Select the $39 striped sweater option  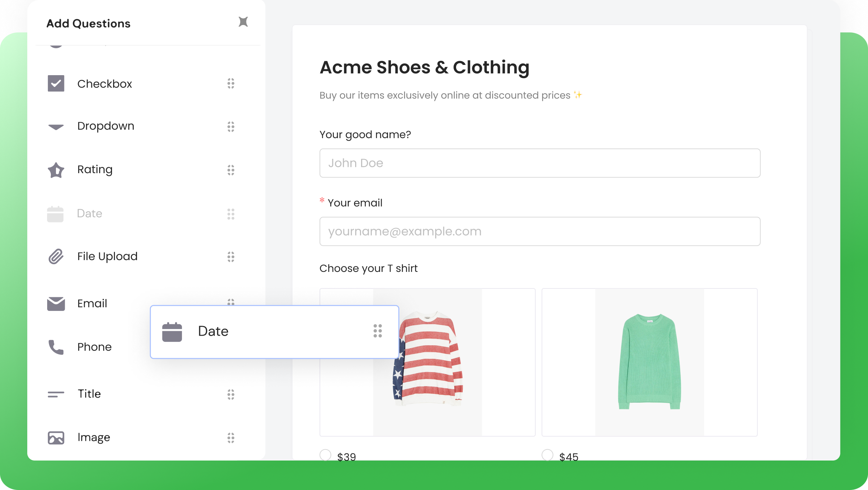click(325, 455)
